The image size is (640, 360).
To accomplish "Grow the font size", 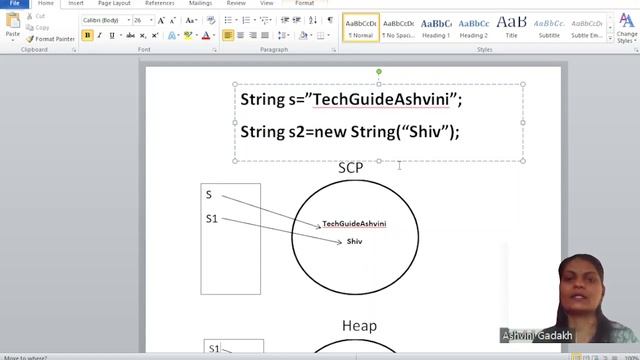I will (x=161, y=20).
